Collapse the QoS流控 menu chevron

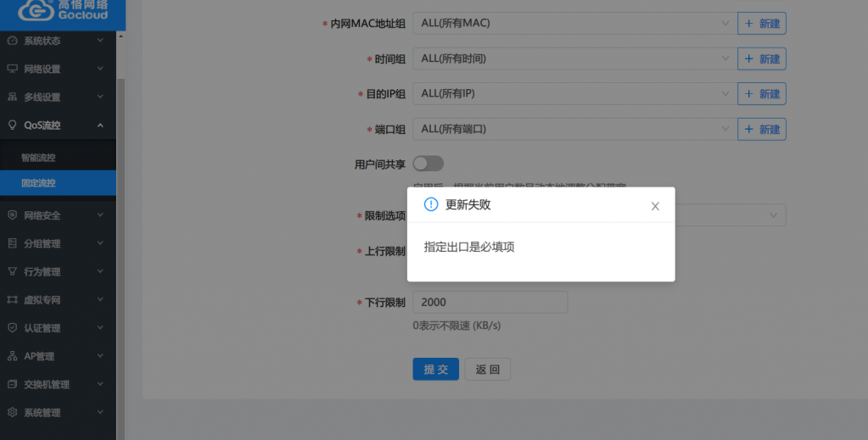click(x=100, y=125)
